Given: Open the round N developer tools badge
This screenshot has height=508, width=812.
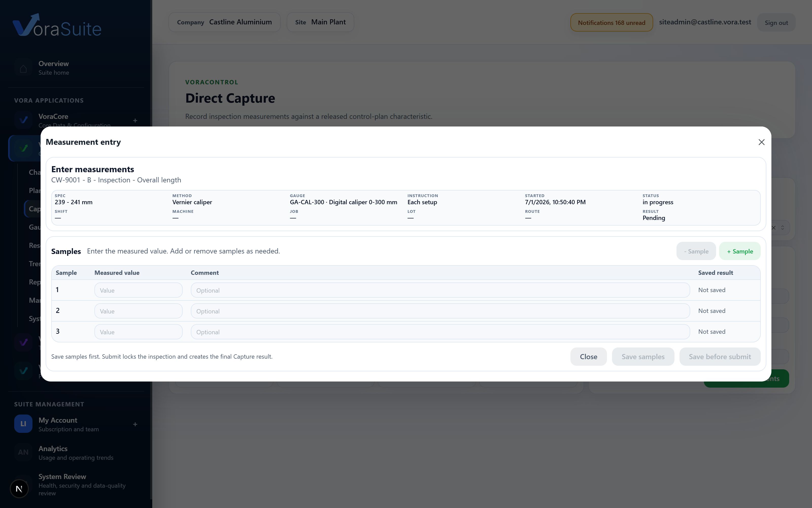Looking at the screenshot, I should point(19,489).
